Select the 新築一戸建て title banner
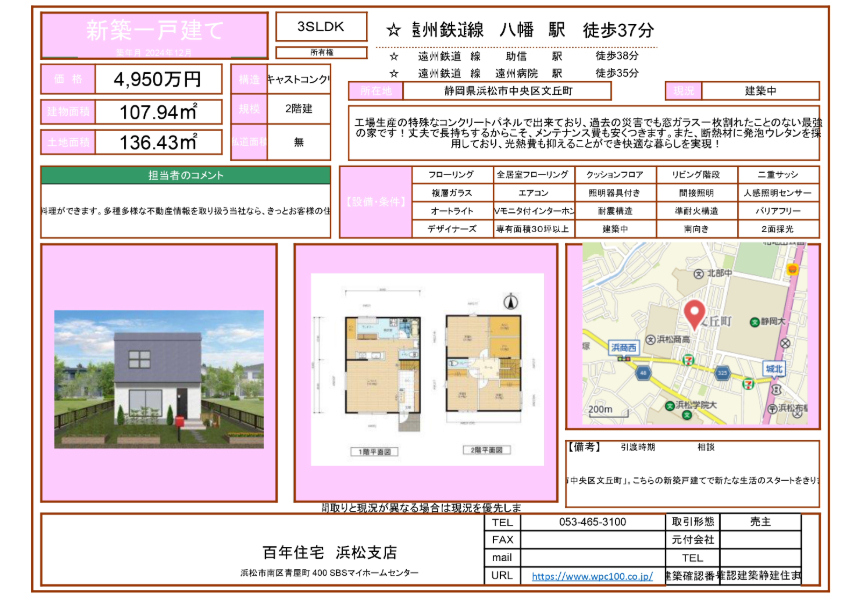 click(154, 35)
